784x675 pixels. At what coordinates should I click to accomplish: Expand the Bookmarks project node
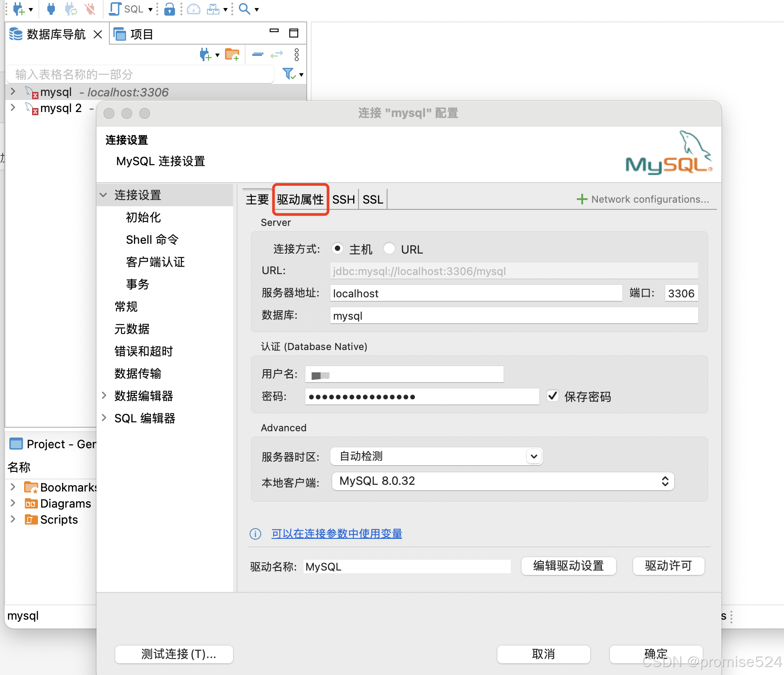click(13, 487)
